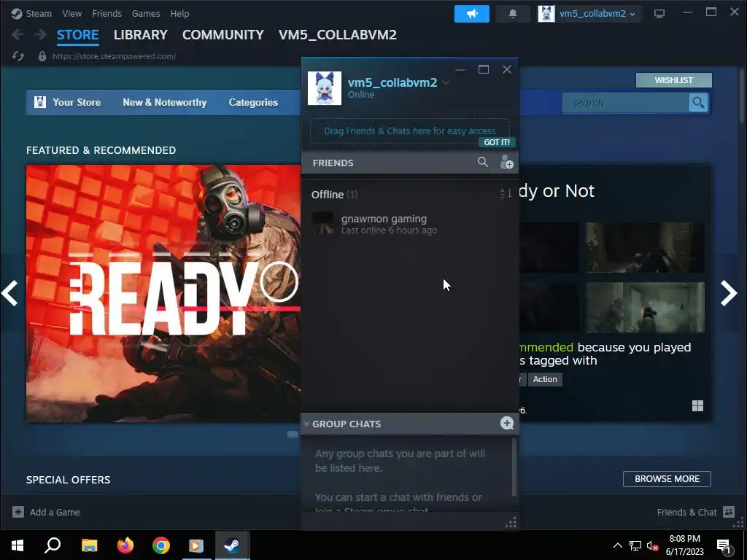The width and height of the screenshot is (747, 560).
Task: Open VM5_COLLABVM2 profile tab
Action: click(337, 35)
